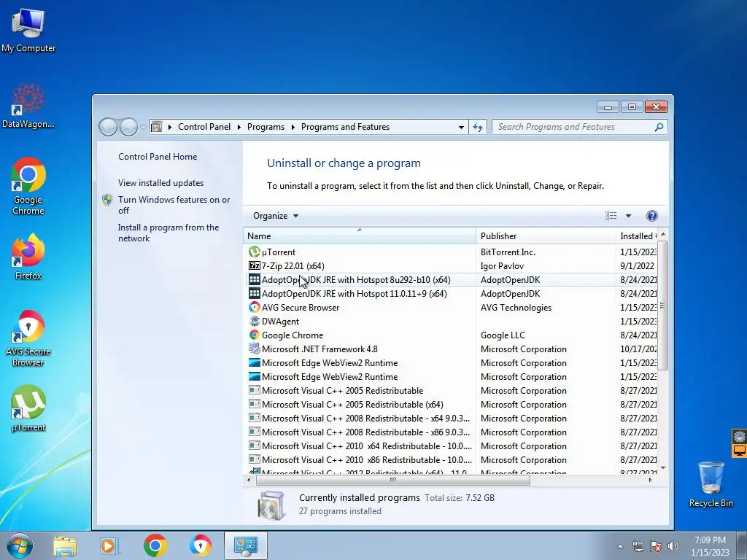Click the taskbar clock showing 7:09 PM
The width and height of the screenshot is (747, 560).
point(710,545)
